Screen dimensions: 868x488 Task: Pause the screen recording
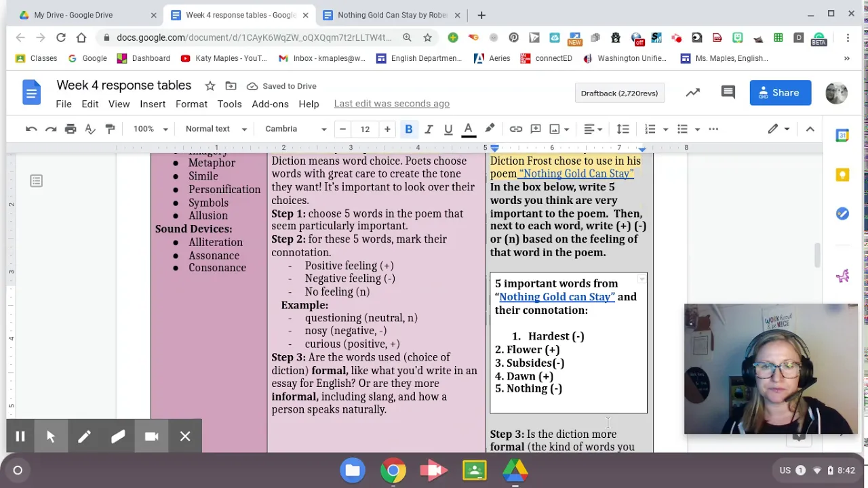tap(20, 437)
